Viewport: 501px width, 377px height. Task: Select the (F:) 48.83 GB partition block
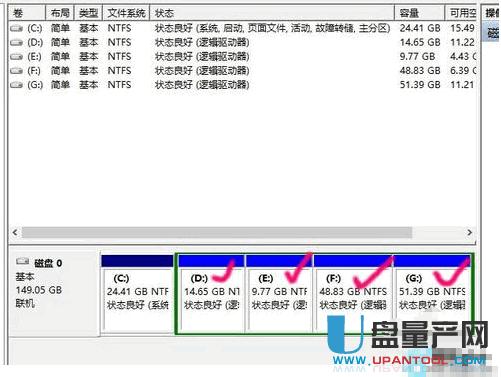353,293
